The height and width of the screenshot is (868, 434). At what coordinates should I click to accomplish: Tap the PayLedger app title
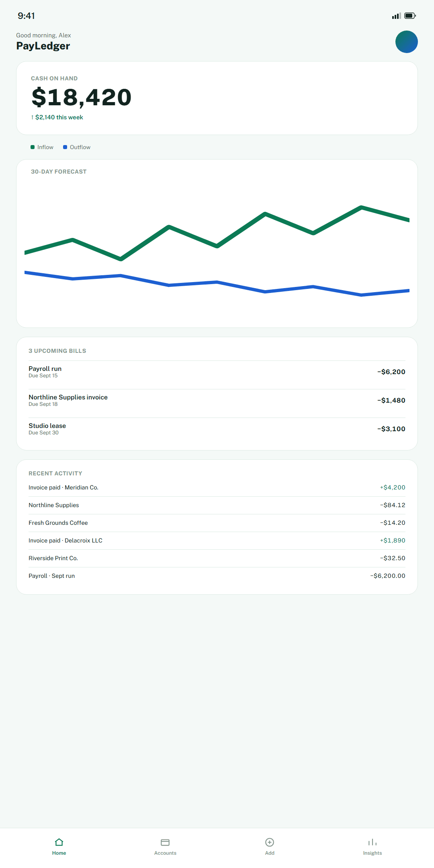pos(43,46)
